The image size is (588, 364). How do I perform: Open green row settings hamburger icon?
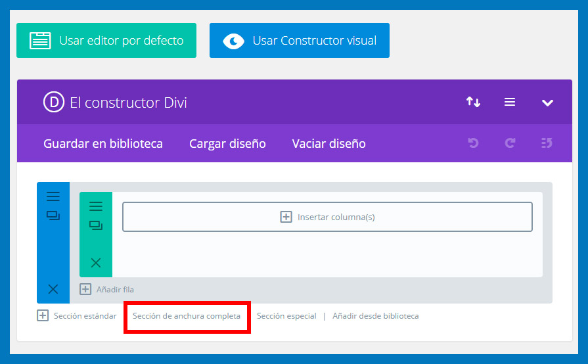[x=96, y=206]
